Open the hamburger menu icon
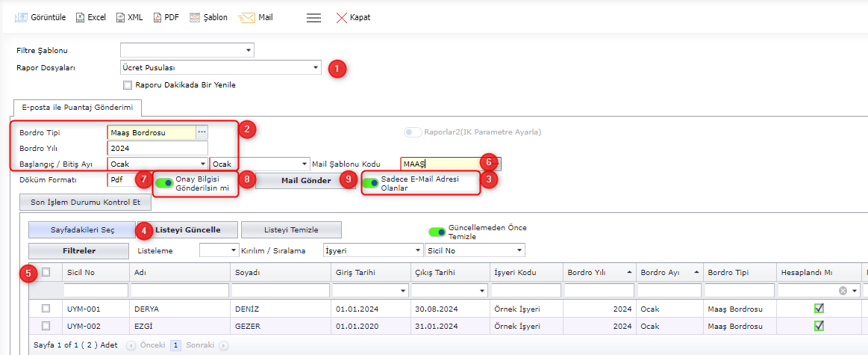The width and height of the screenshot is (868, 355). click(x=314, y=17)
